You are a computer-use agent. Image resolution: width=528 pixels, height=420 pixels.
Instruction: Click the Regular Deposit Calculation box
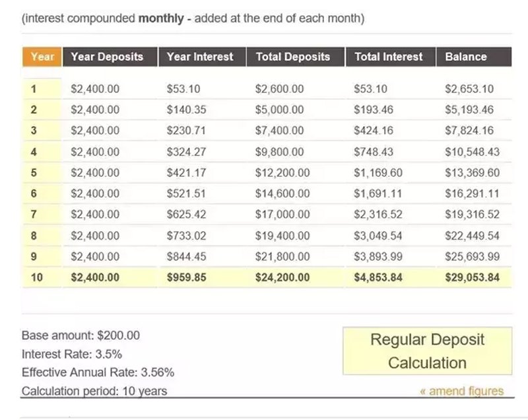click(427, 351)
